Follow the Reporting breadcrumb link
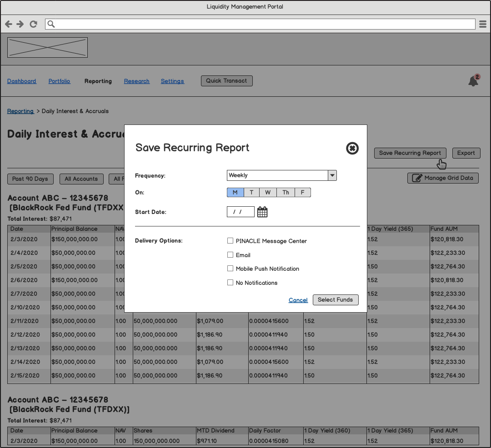Viewport: 491px width, 448px height. [x=20, y=111]
